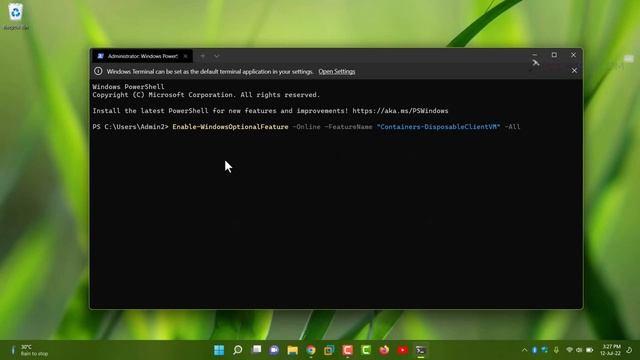Viewport: 640px width, 360px height.
Task: Click the PS C:\Users\Admin2> prompt
Action: coord(130,127)
